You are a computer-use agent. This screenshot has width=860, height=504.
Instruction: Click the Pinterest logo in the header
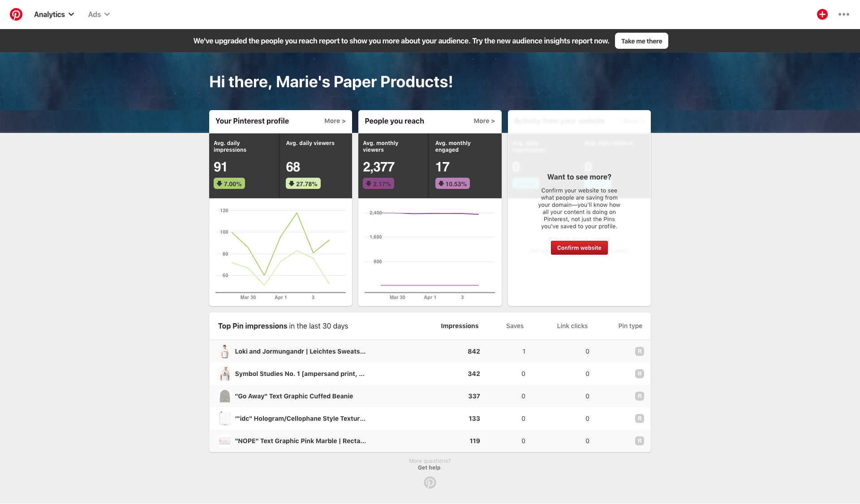coord(16,14)
